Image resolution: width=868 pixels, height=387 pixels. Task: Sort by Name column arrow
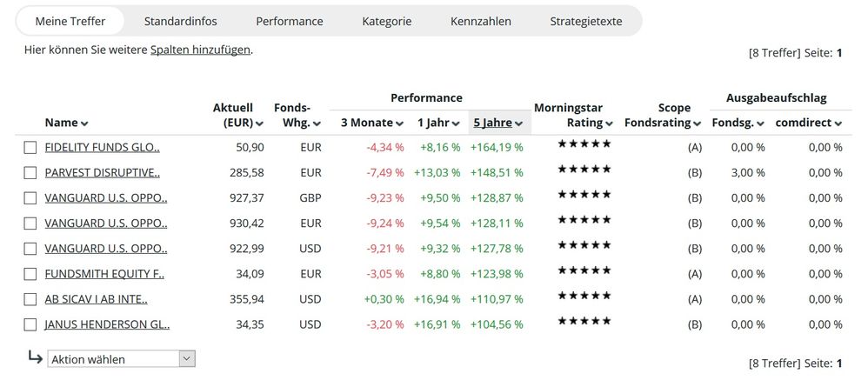coord(84,123)
